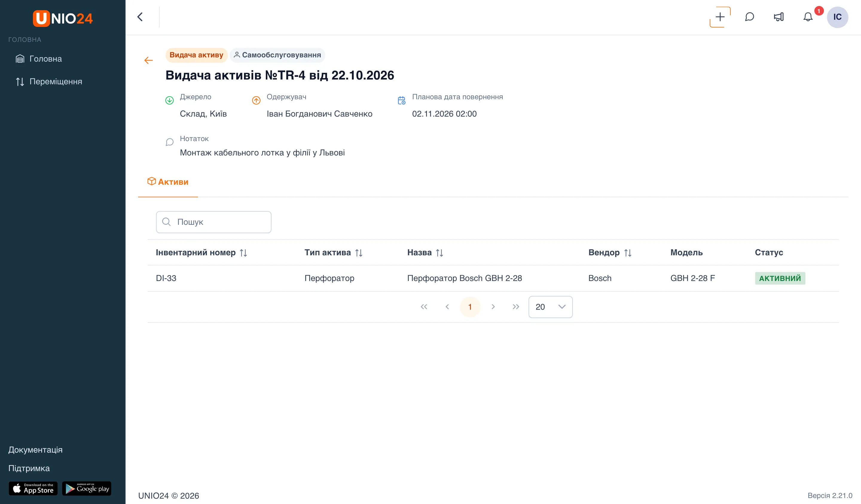Click the Модель column header
This screenshot has width=861, height=504.
click(x=686, y=253)
